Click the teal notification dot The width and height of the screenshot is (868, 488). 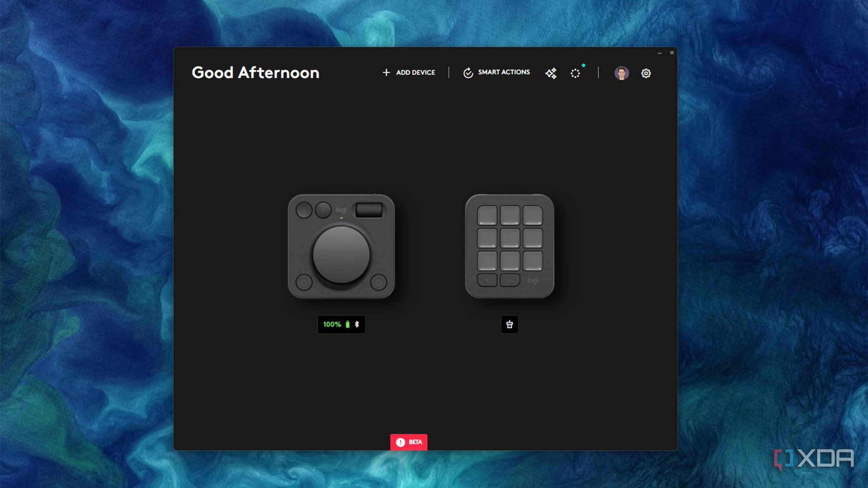coord(584,65)
